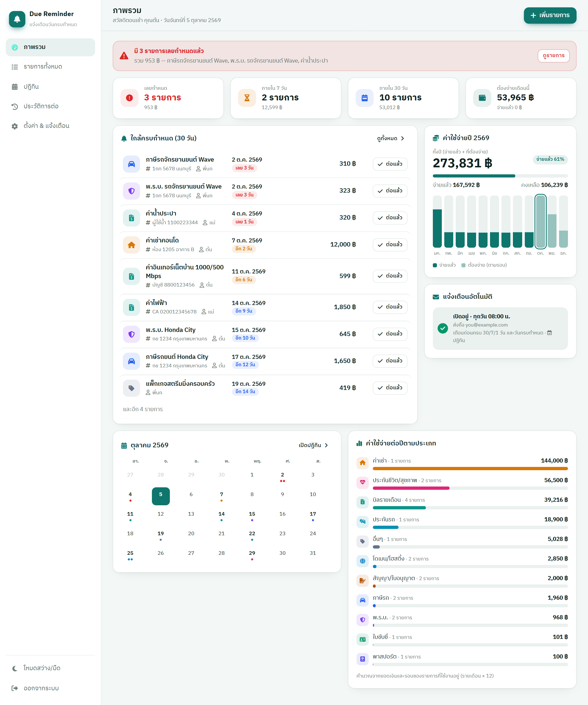Screen dimensions: 588x705
Task: Mark ค่าไฟฟ้า as renewed with ต่อแล้ว
Action: 390,307
